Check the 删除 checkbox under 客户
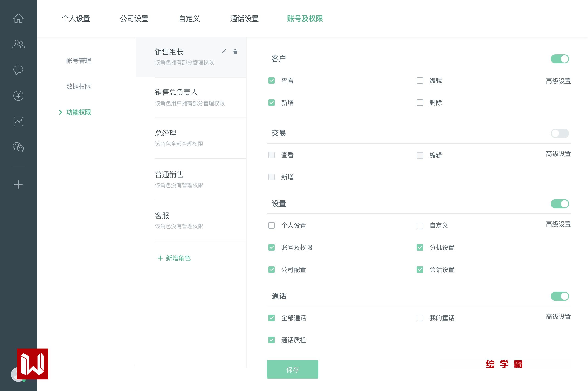Viewport: 588px width, 391px height. point(420,103)
